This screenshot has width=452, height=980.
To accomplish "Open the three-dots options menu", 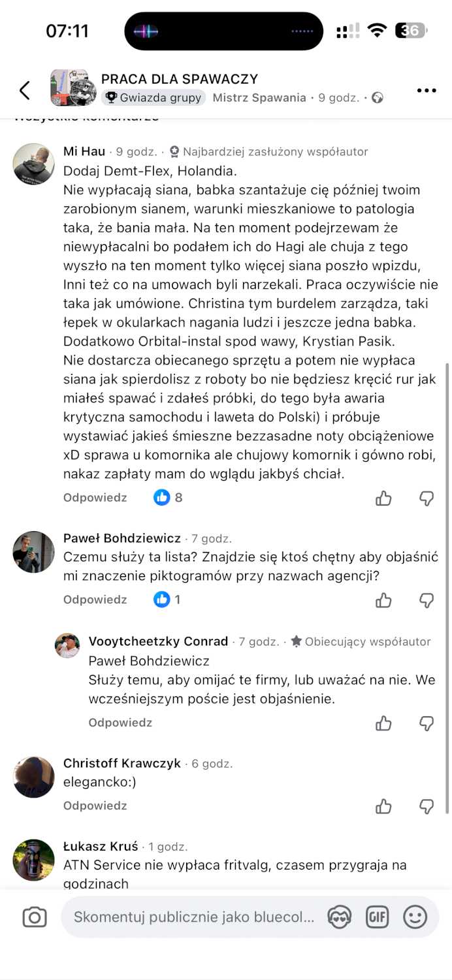I will pos(426,90).
